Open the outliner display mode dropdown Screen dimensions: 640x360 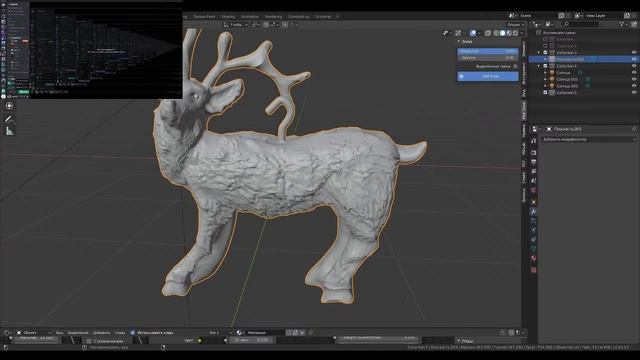click(x=537, y=24)
